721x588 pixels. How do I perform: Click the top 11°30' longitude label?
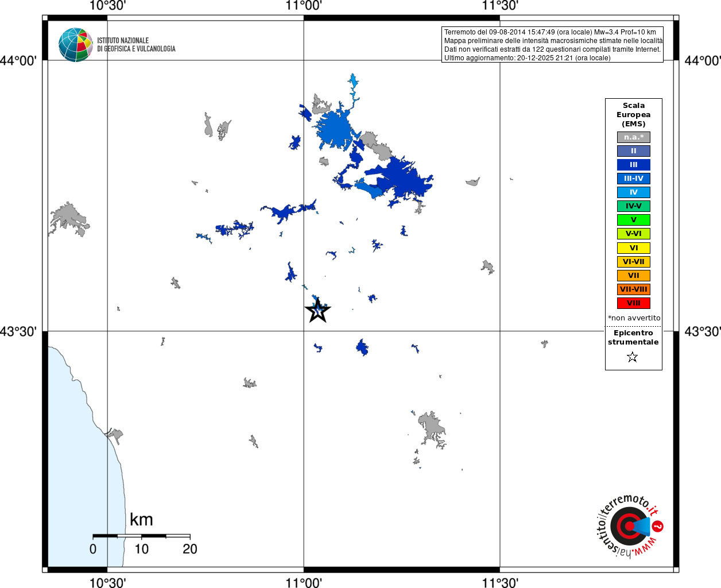tap(500, 6)
